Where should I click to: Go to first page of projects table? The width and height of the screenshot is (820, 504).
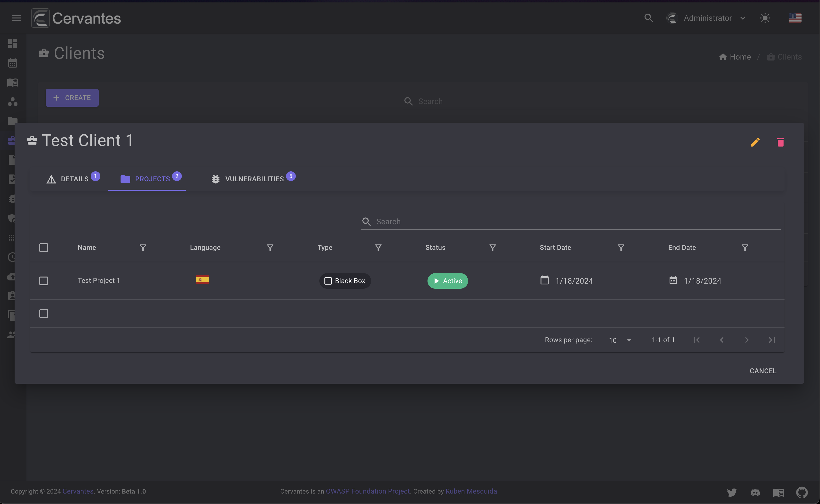696,340
